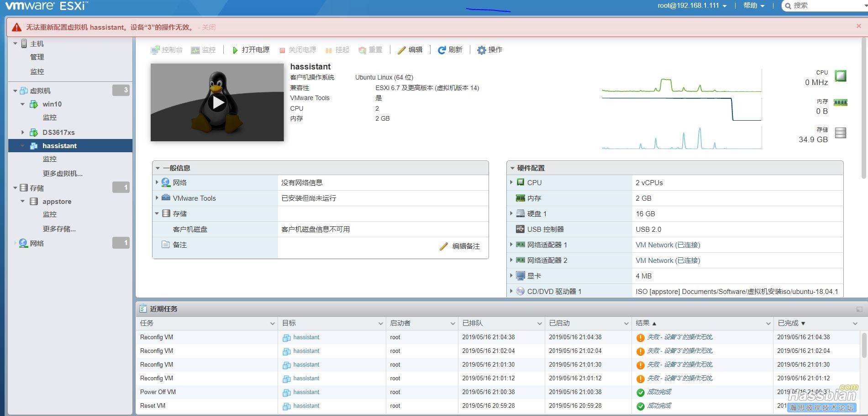Click 编辑备注 edit notes button
This screenshot has width=868, height=416.
(x=459, y=246)
